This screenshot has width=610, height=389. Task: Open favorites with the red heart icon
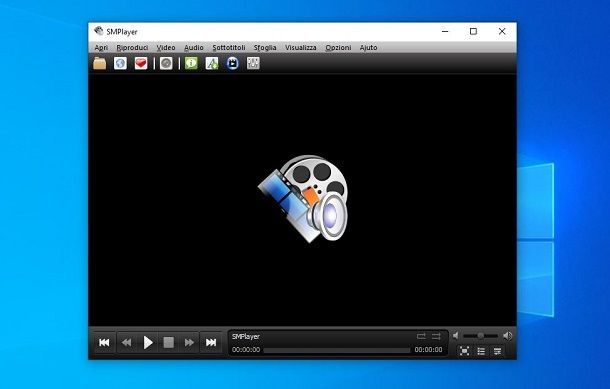(141, 63)
